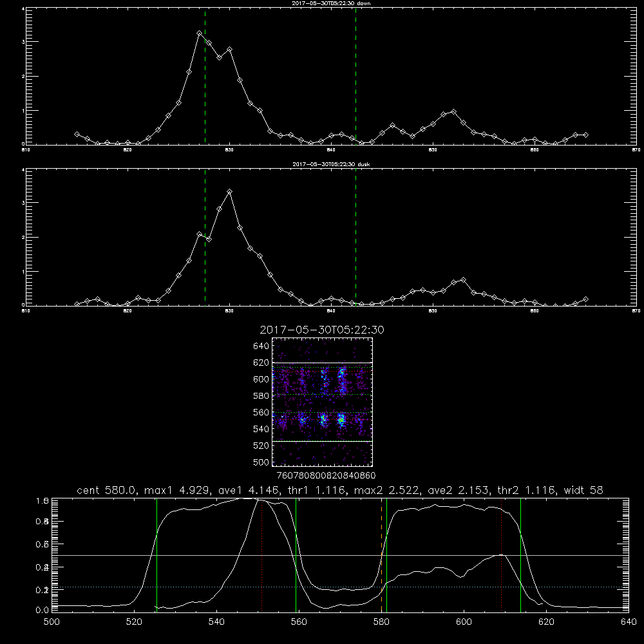Click the highest diamond marker in dusk plot
This screenshot has width=644, height=644.
[x=230, y=192]
